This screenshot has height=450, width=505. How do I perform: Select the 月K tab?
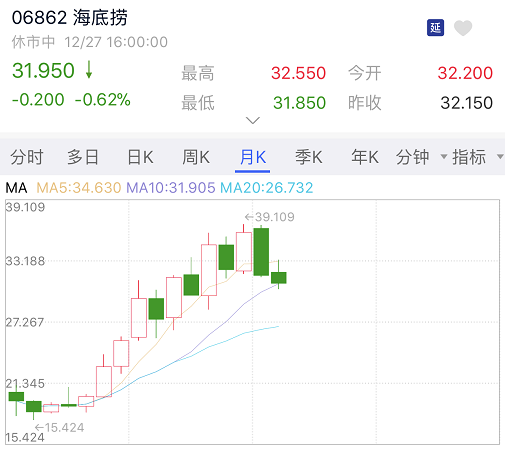tap(253, 157)
